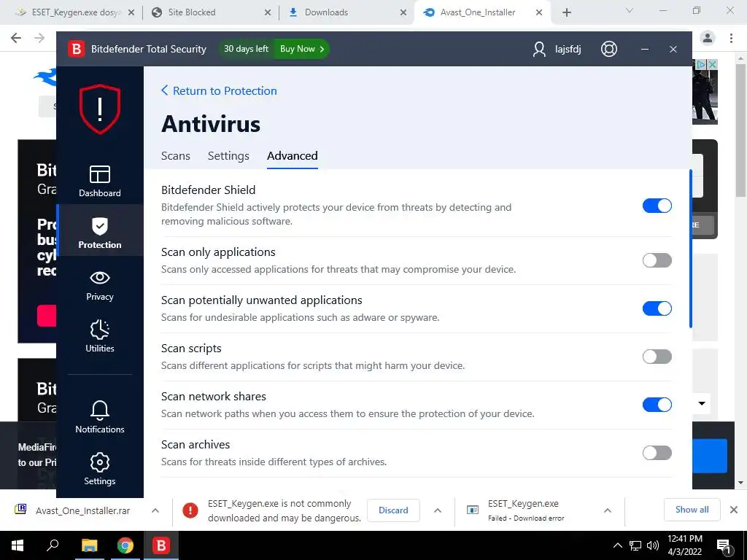This screenshot has width=747, height=560.
Task: Open the lajsfdj account profile icon
Action: pyautogui.click(x=539, y=49)
